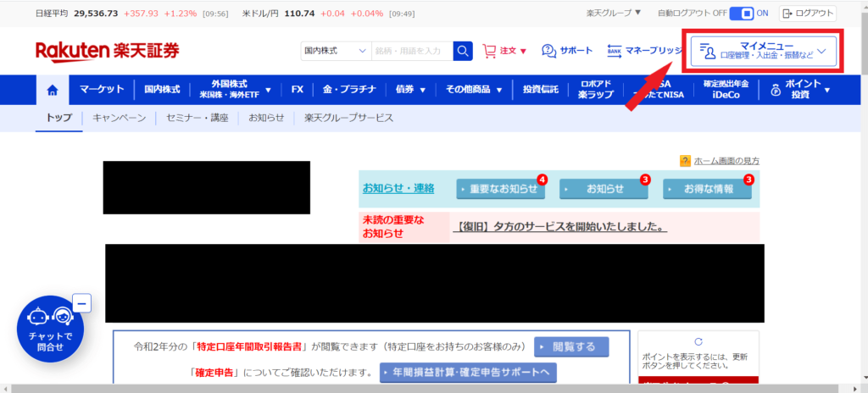This screenshot has height=393, width=868.
Task: Click the home icon in the navigation bar
Action: tap(53, 90)
